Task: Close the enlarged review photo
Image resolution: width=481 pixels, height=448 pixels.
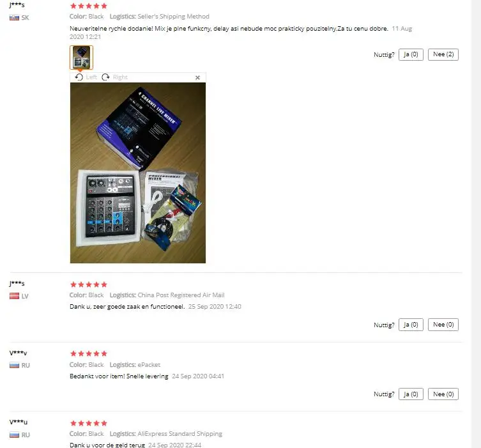Action: tap(197, 77)
